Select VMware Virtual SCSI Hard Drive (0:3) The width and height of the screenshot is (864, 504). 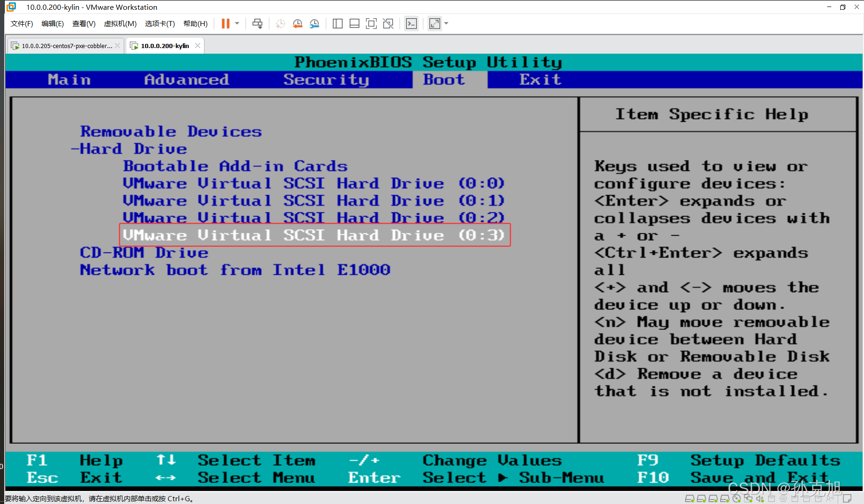tap(315, 235)
